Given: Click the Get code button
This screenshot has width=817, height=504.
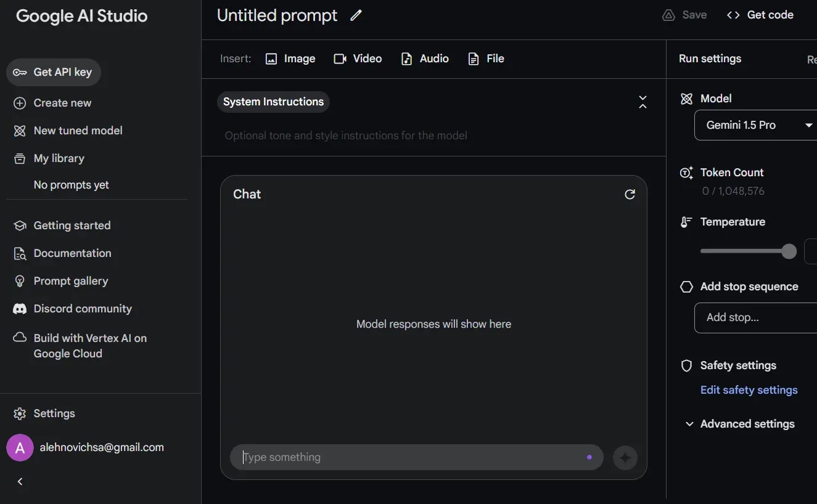Looking at the screenshot, I should [760, 15].
